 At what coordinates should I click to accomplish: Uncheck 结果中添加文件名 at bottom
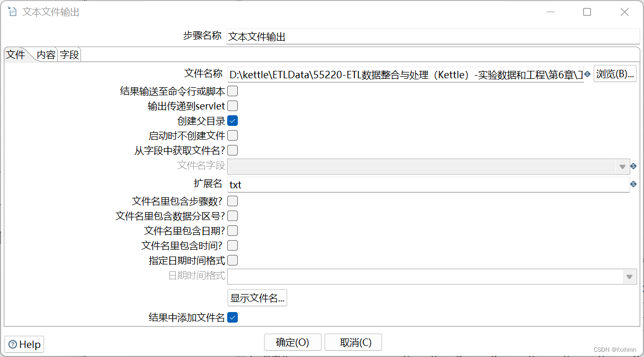[x=232, y=317]
